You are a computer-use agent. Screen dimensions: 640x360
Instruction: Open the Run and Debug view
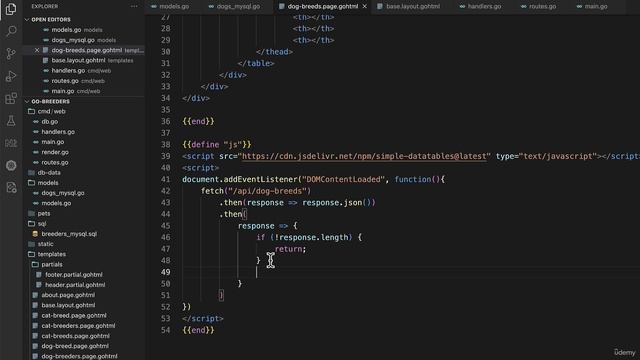click(x=11, y=76)
